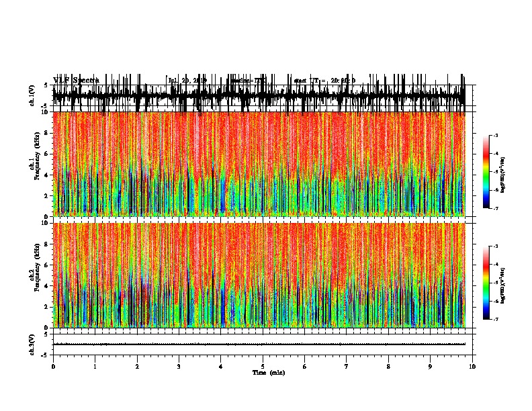Click the "7" tick on the time axis
532x411 pixels.
click(347, 367)
